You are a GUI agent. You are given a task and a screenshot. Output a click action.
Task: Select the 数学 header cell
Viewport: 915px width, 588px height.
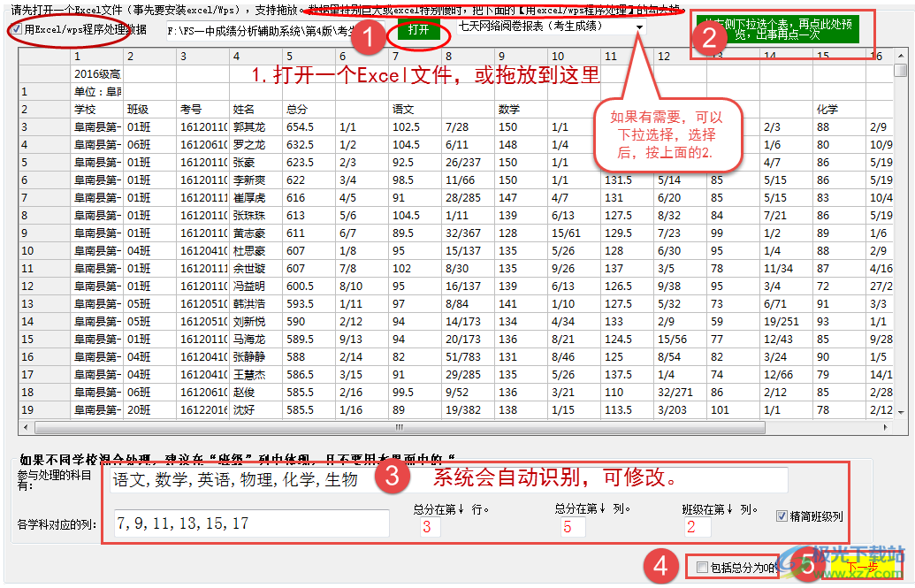(522, 109)
